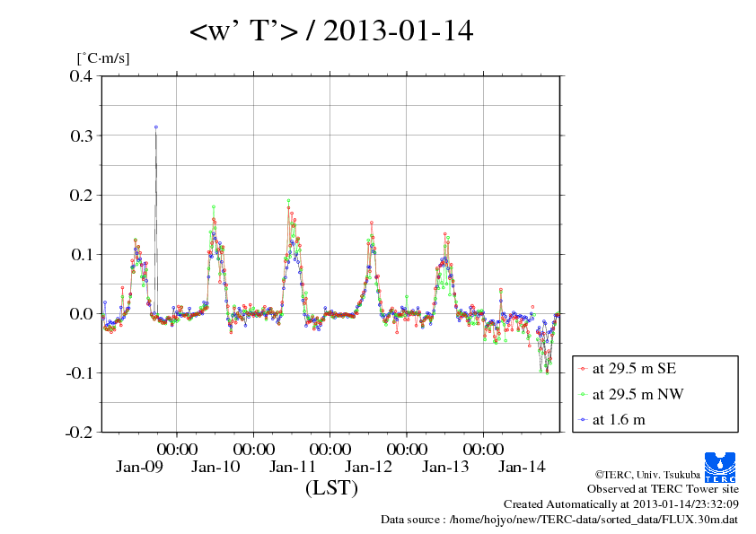Click the Data source file path line
This screenshot has width=756, height=534.
559,520
